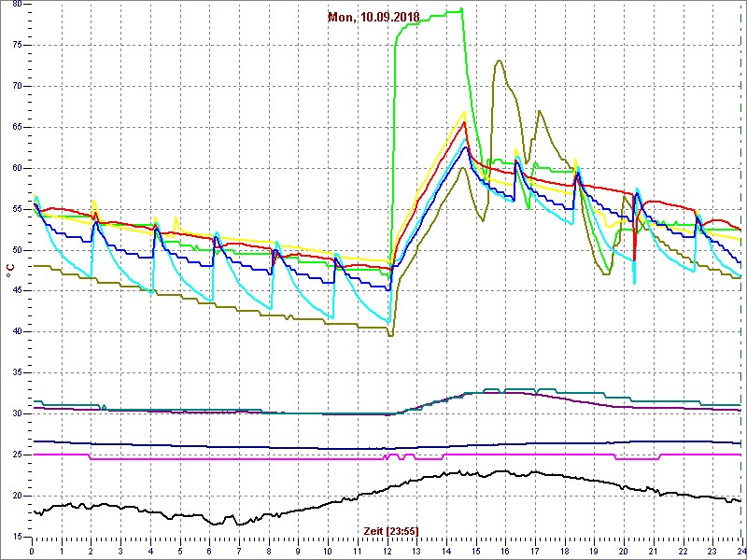747x560 pixels.
Task: Click hour 4 on the time axis
Action: (150, 551)
